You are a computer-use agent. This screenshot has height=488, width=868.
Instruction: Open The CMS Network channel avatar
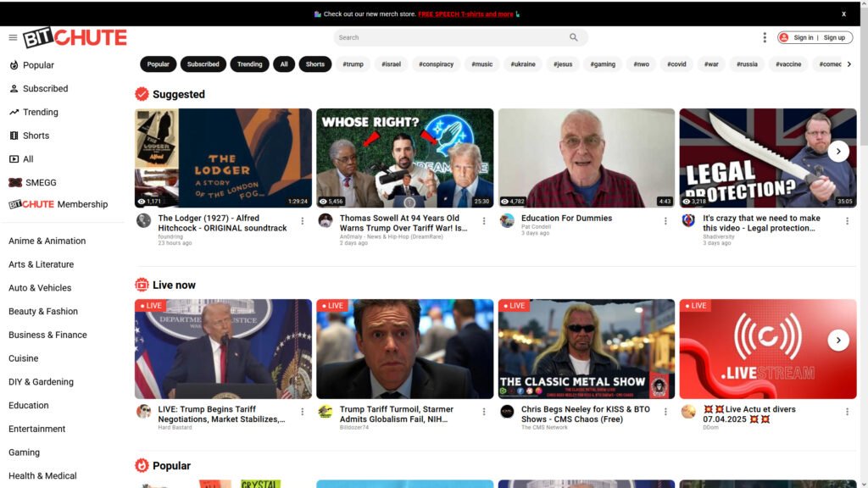pyautogui.click(x=507, y=412)
